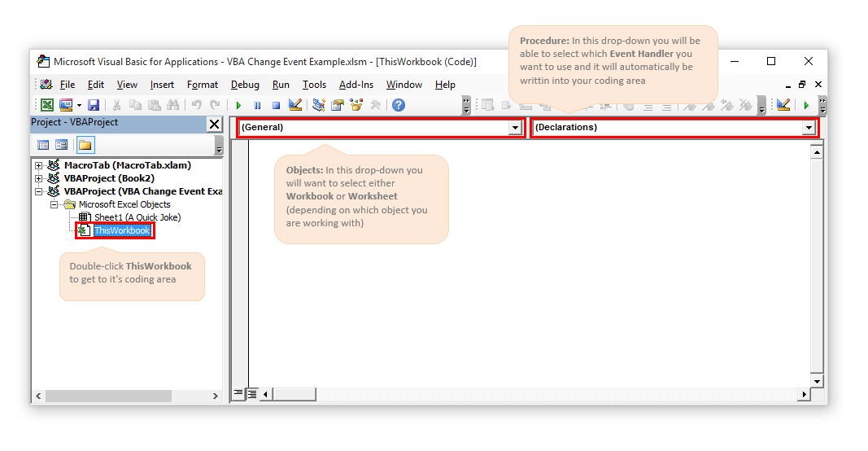Open the (Declarations) procedure drop-down
Viewport: 868px width, 451px height.
click(x=808, y=128)
